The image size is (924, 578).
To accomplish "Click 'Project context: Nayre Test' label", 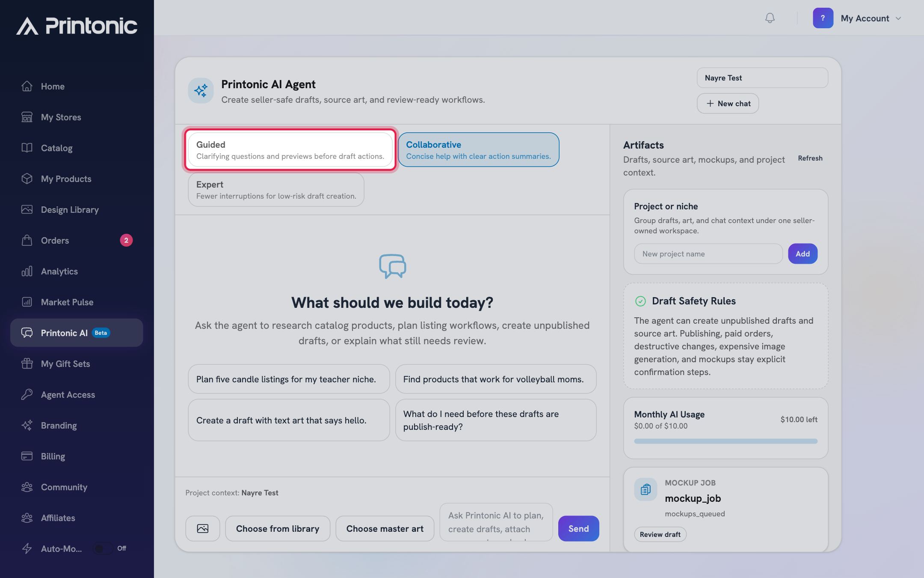I will [232, 493].
